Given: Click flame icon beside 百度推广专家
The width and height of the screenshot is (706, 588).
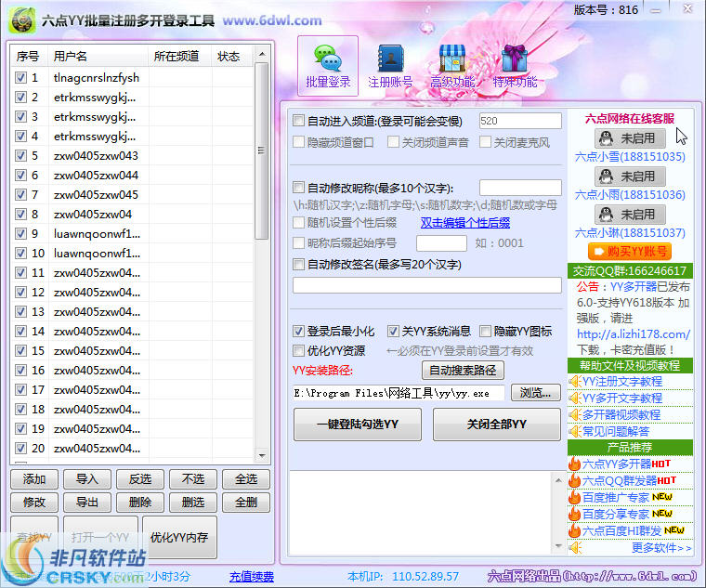Looking at the screenshot, I should 574,497.
